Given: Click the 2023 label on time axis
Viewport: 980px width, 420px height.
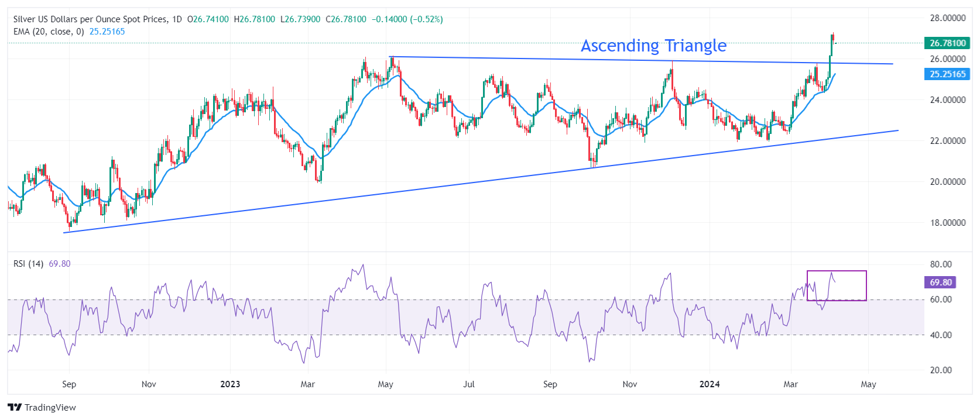Looking at the screenshot, I should click(230, 384).
